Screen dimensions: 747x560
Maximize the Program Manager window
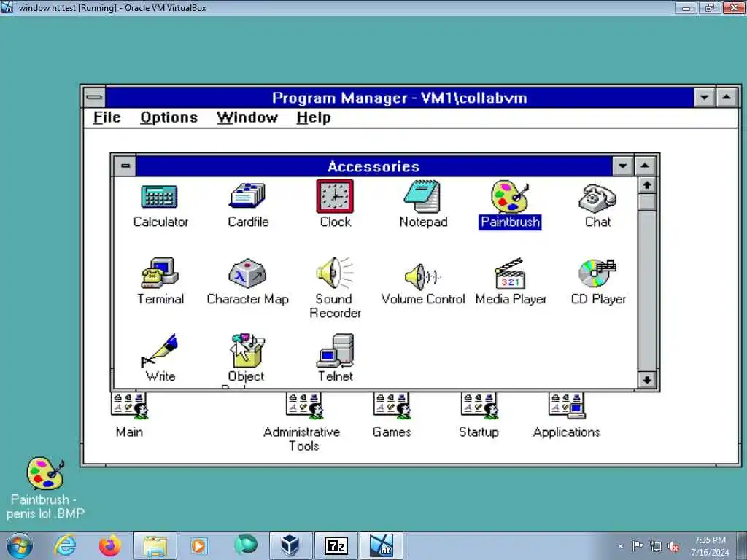coord(727,98)
